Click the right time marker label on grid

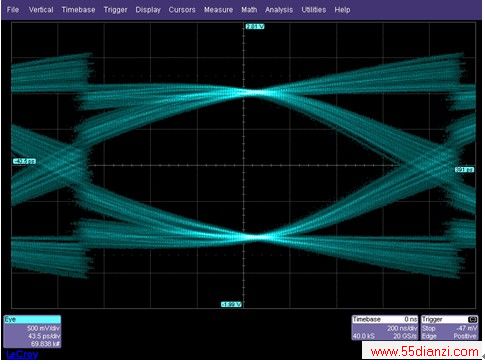(464, 170)
